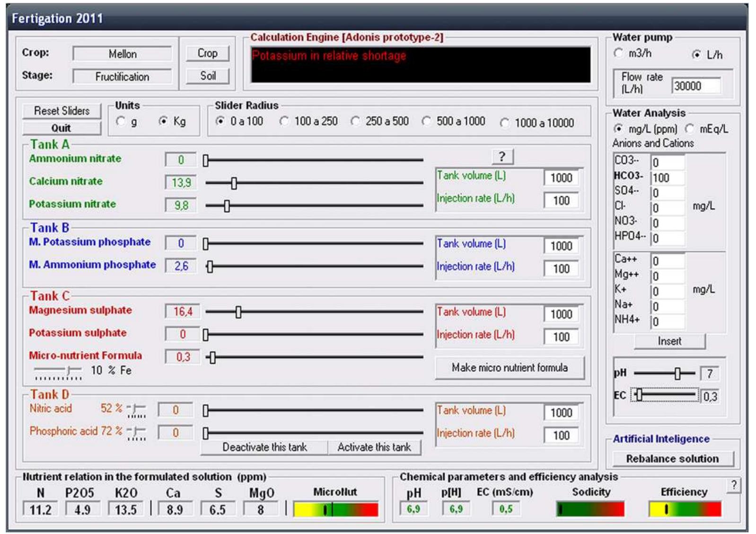Click the Flow rate input field
Viewport: 756px width, 534px height.
click(x=696, y=86)
